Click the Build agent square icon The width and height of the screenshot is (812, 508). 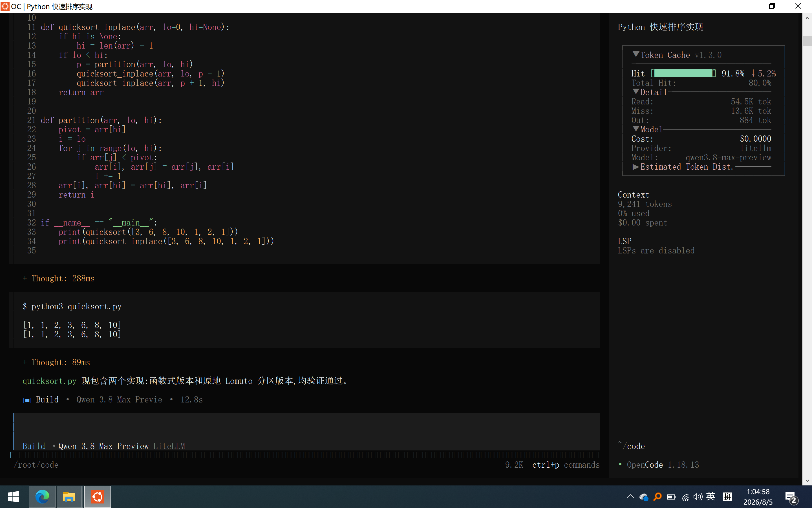click(x=27, y=400)
